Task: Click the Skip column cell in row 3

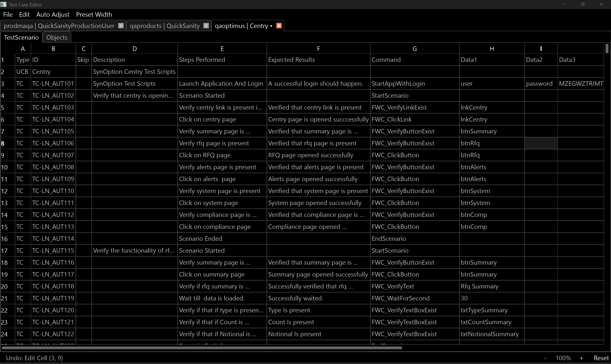Action: click(83, 84)
